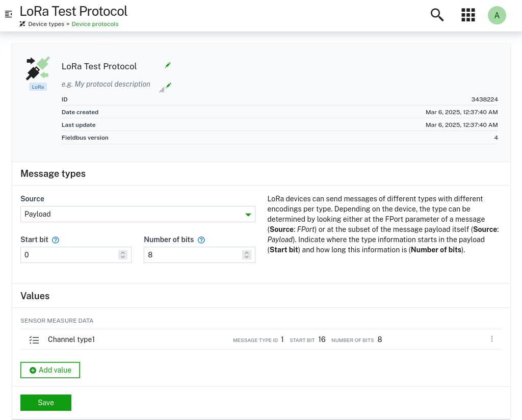
Task: Click the Number of bits help icon
Action: (x=201, y=240)
